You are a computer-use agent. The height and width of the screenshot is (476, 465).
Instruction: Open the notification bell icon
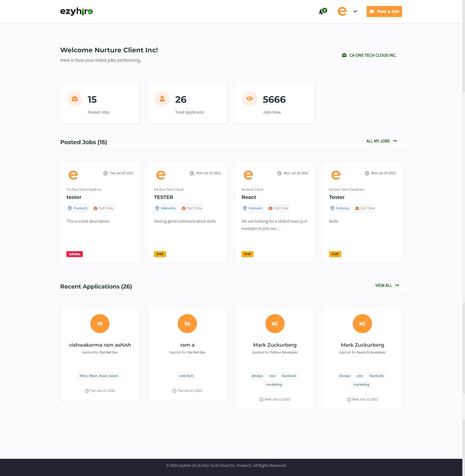pyautogui.click(x=322, y=11)
